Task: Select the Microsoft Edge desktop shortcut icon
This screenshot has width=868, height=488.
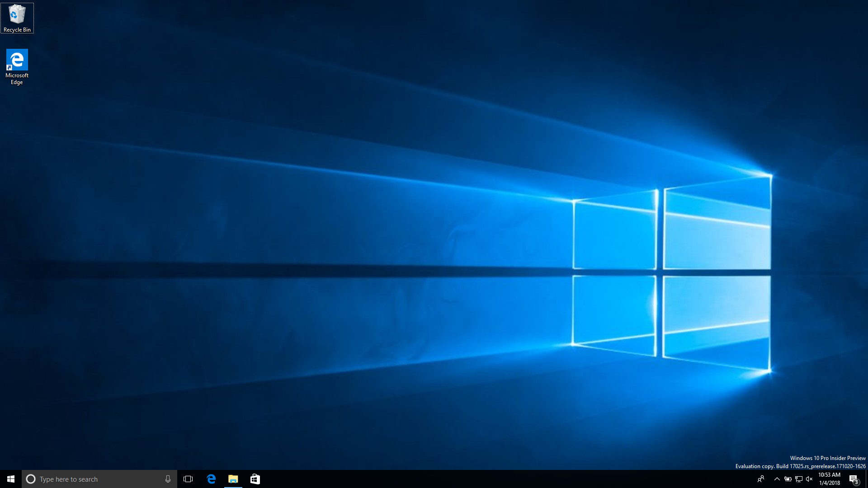Action: coord(17,60)
